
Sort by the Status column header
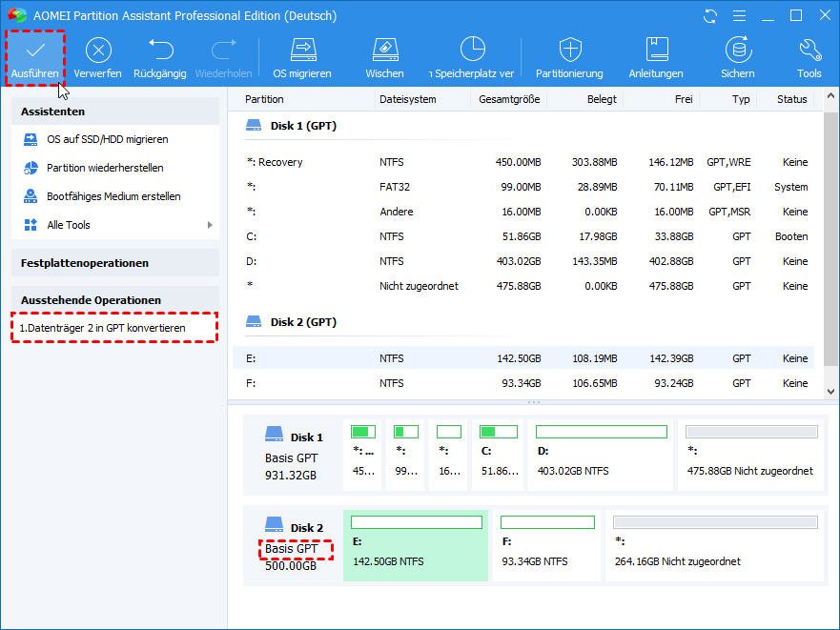pyautogui.click(x=791, y=99)
